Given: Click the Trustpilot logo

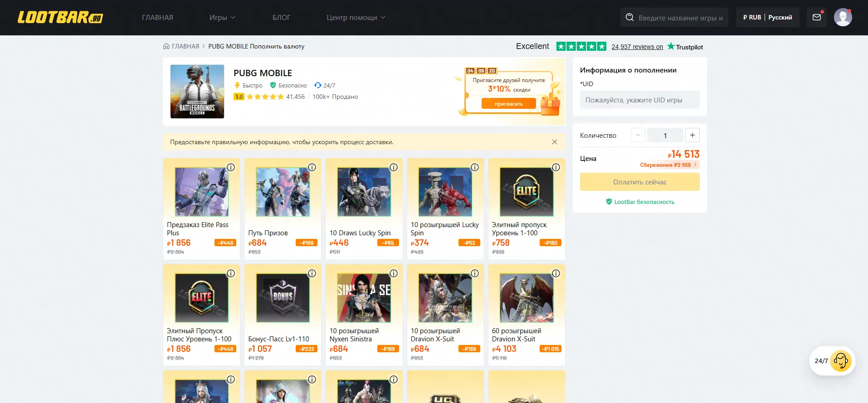Looking at the screenshot, I should (x=685, y=47).
